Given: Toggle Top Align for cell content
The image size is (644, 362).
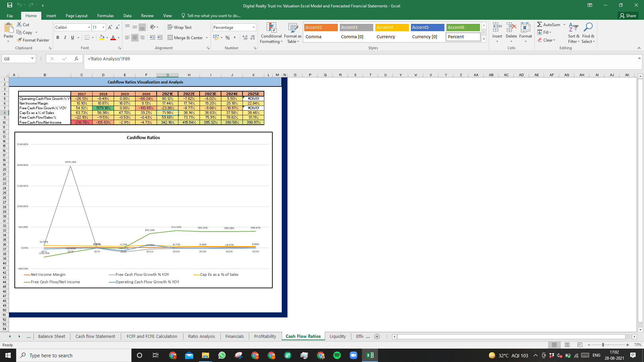Looking at the screenshot, I should point(127,27).
